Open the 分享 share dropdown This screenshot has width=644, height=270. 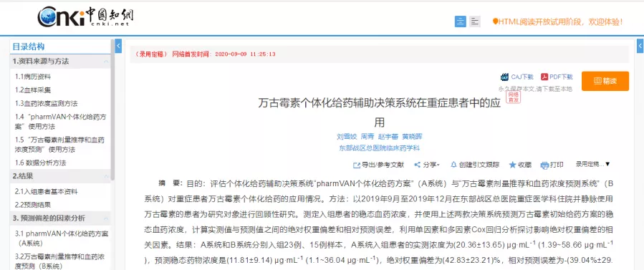click(x=431, y=165)
